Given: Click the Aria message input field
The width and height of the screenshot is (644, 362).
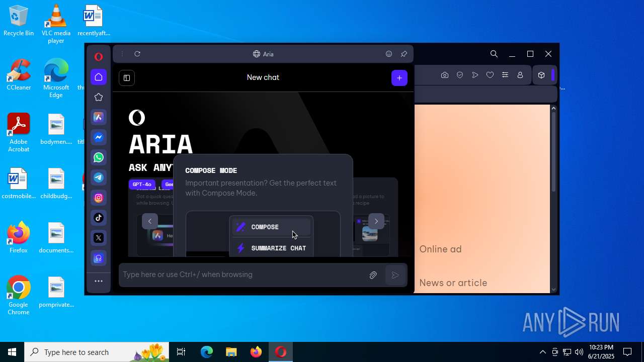Looking at the screenshot, I should coord(243,275).
